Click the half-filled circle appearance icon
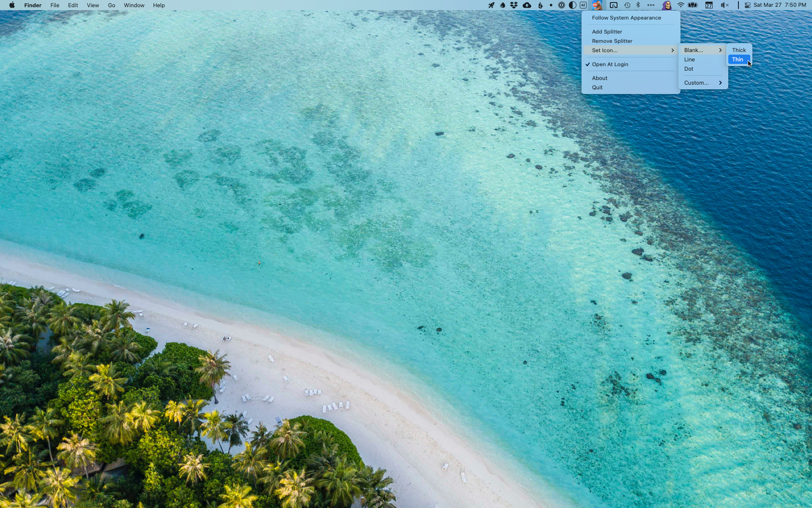Screen dimensions: 812x508 click(573, 6)
